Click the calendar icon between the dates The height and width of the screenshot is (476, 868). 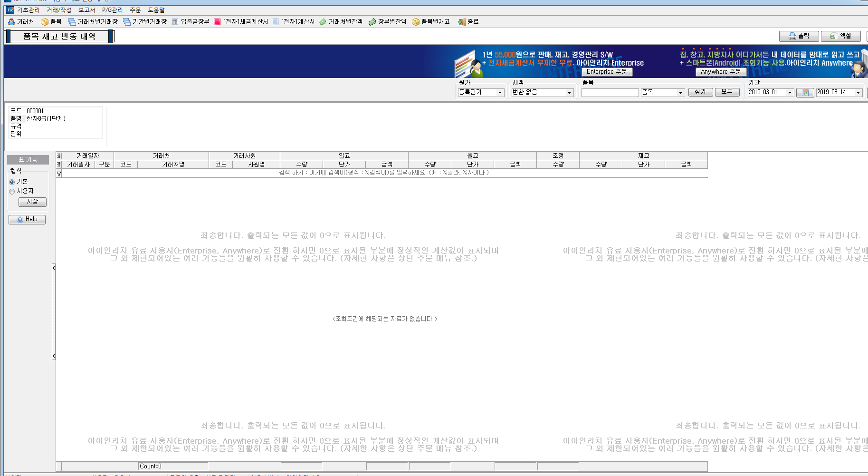pyautogui.click(x=805, y=93)
